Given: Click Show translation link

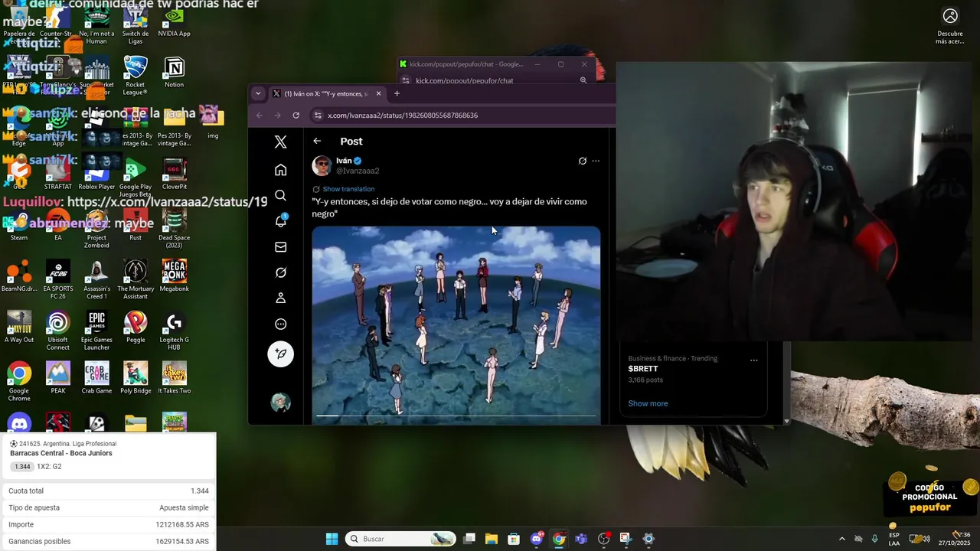Looking at the screenshot, I should pos(348,189).
